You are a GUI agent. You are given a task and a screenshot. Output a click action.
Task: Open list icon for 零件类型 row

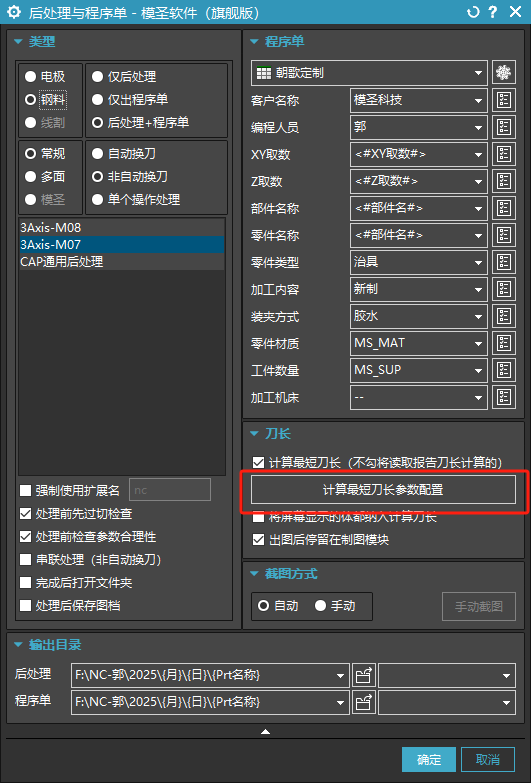pyautogui.click(x=504, y=262)
